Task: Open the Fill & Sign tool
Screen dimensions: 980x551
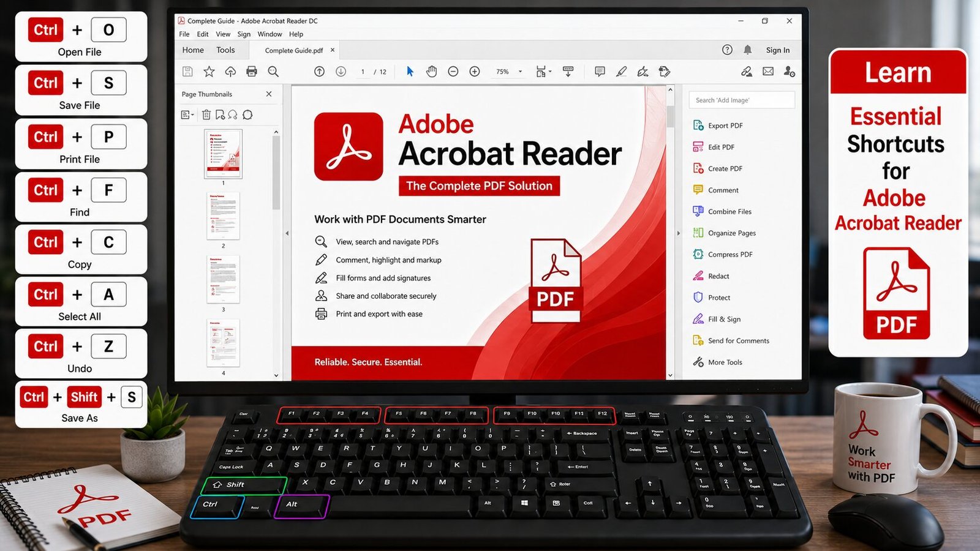Action: tap(717, 319)
